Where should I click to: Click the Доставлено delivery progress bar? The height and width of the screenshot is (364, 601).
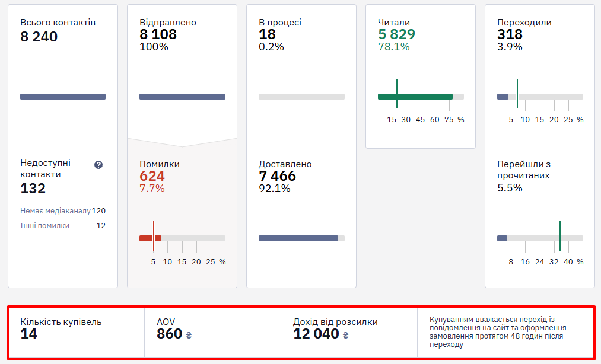(x=301, y=238)
